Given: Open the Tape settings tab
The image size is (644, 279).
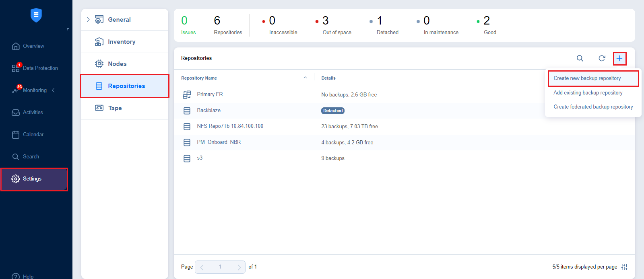Looking at the screenshot, I should [x=115, y=108].
